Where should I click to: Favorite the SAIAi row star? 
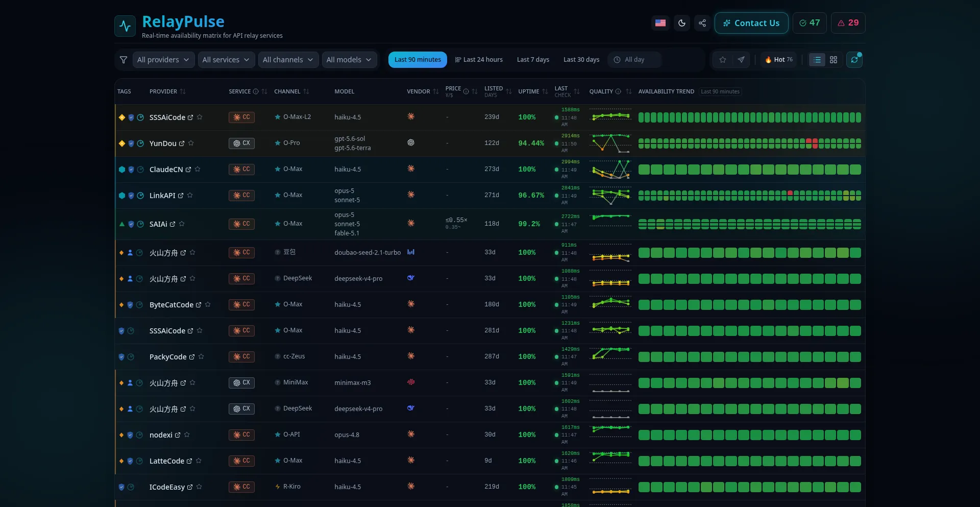tap(182, 224)
